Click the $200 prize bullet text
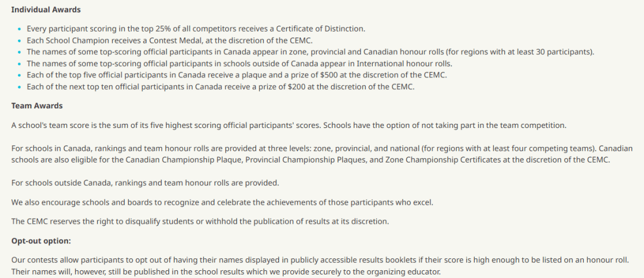The image size is (644, 278). (221, 87)
